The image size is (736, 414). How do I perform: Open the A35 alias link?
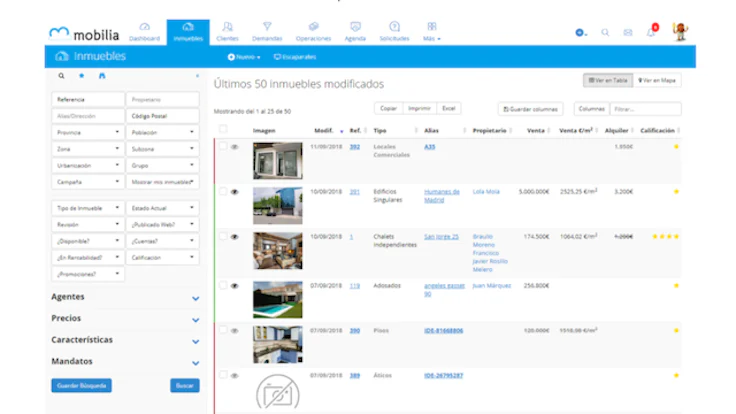pos(429,147)
